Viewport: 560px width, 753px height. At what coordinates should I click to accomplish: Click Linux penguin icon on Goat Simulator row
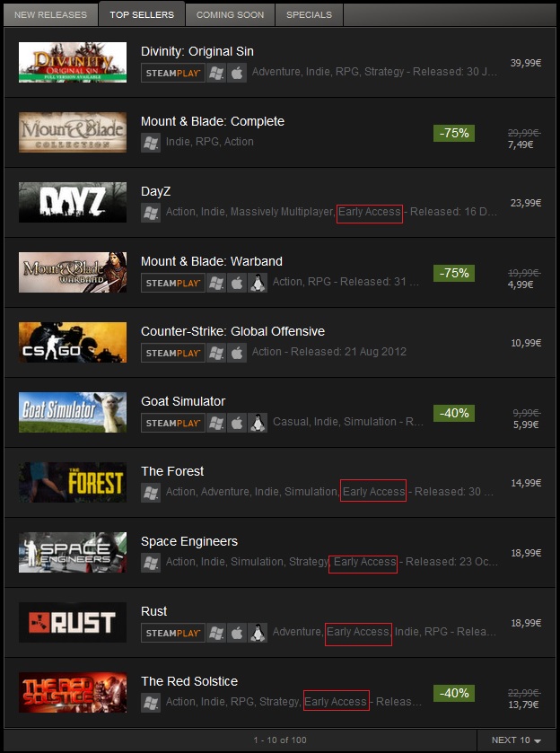258,423
